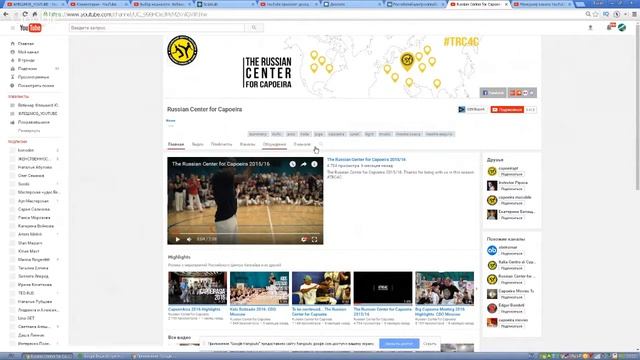Open the TED RUS subscription in the sidebar
This screenshot has width=640, height=360.
tap(26, 293)
